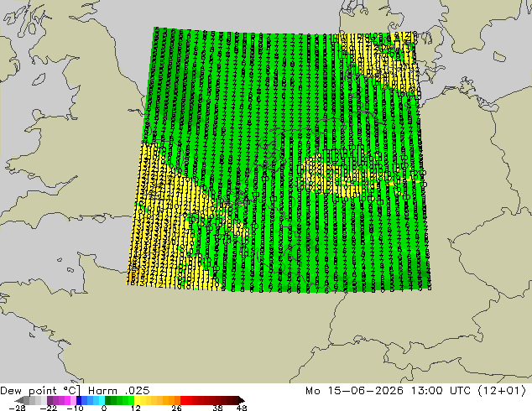Click the '13:00 UTC' time label
Image resolution: width=532 pixels, height=411 pixels.
pyautogui.click(x=441, y=391)
